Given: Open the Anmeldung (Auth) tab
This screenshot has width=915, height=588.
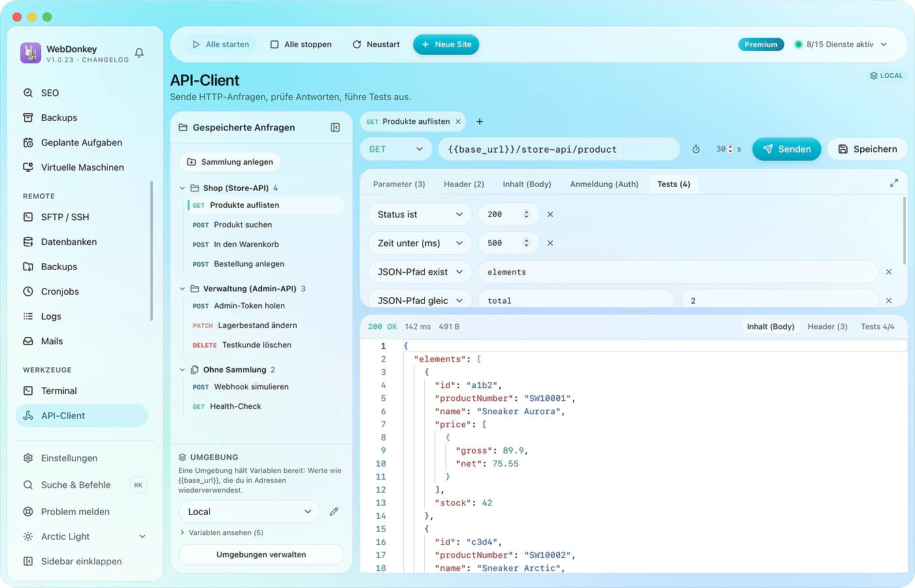Looking at the screenshot, I should [605, 184].
